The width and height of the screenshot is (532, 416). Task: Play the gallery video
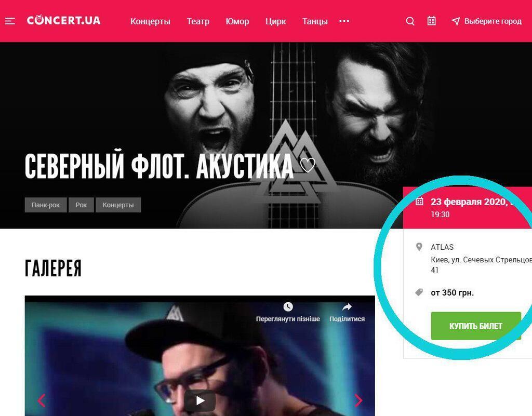point(200,401)
